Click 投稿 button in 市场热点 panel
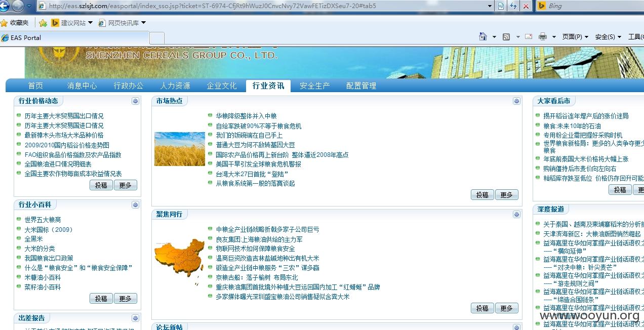Image resolution: width=644 pixels, height=330 pixels. tap(482, 195)
